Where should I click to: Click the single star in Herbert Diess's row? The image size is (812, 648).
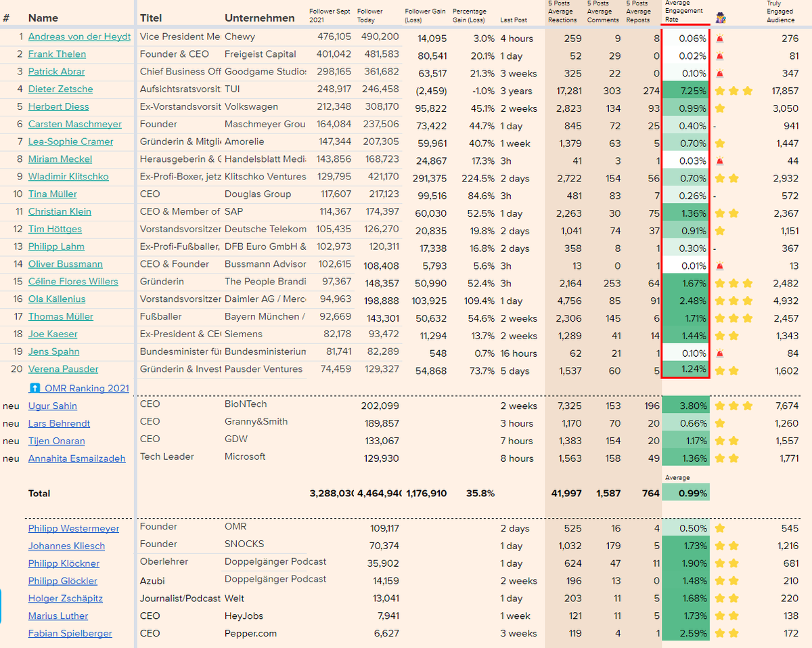pyautogui.click(x=720, y=108)
